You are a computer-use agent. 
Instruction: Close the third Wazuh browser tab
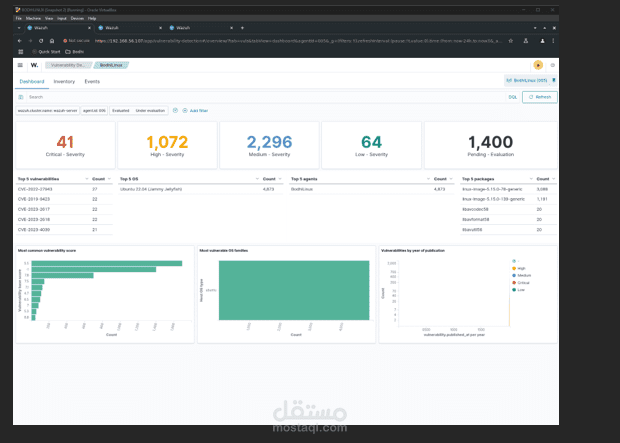[x=232, y=28]
